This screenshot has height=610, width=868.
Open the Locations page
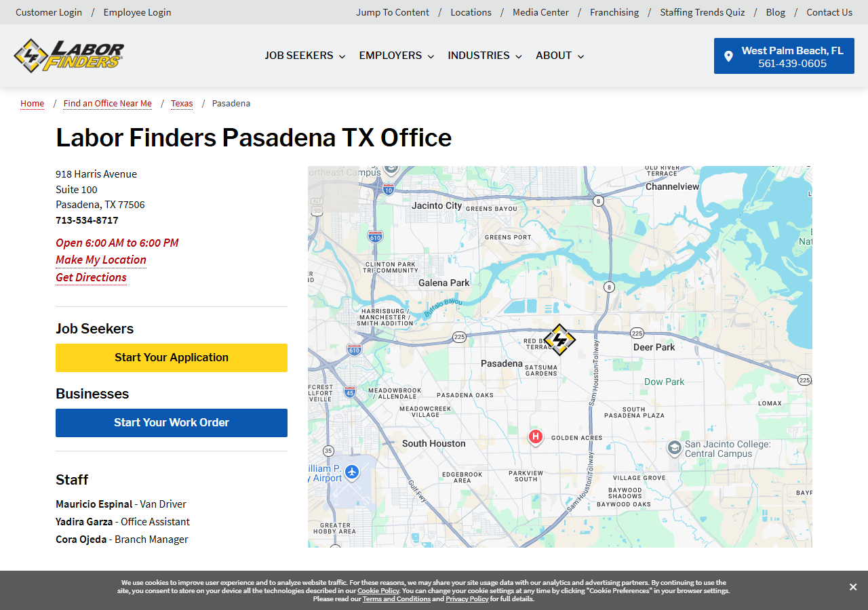(x=471, y=12)
